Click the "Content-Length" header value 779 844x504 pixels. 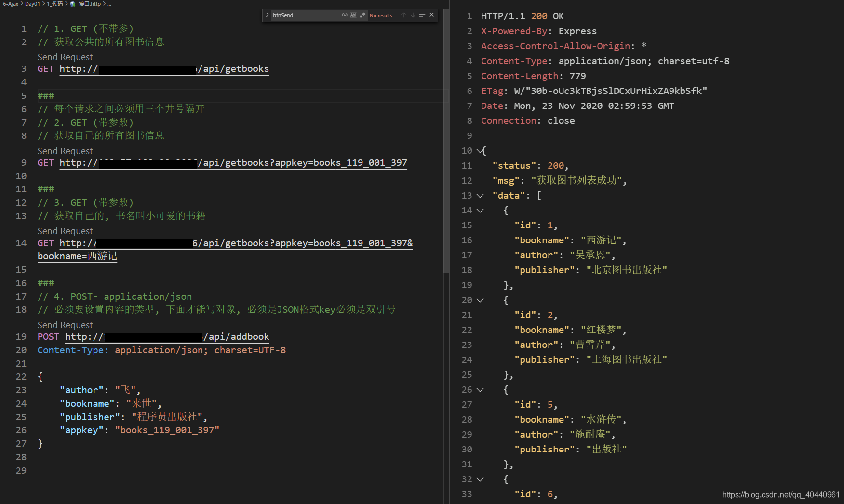point(577,76)
